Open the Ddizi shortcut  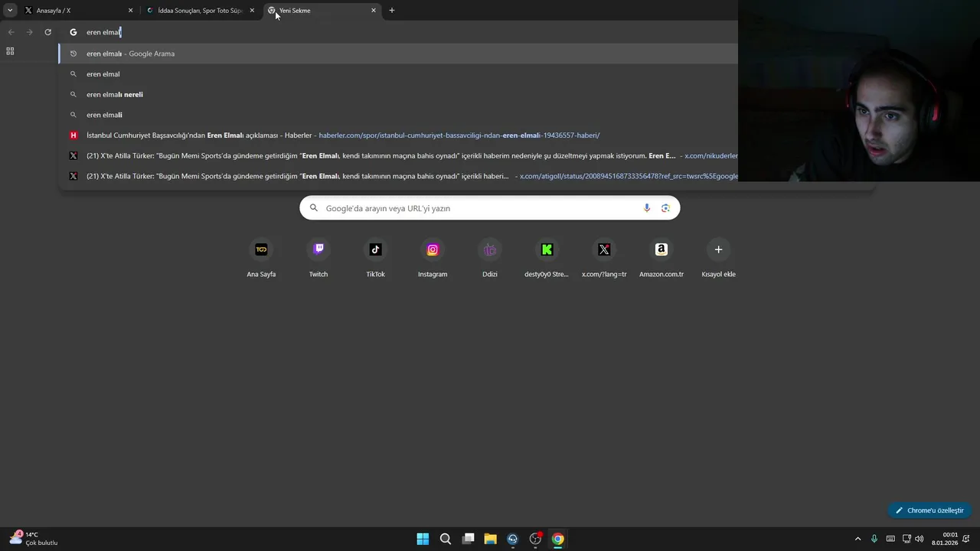tap(490, 259)
